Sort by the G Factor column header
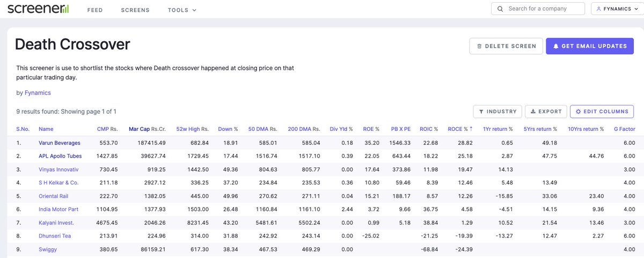The height and width of the screenshot is (258, 644). [625, 129]
